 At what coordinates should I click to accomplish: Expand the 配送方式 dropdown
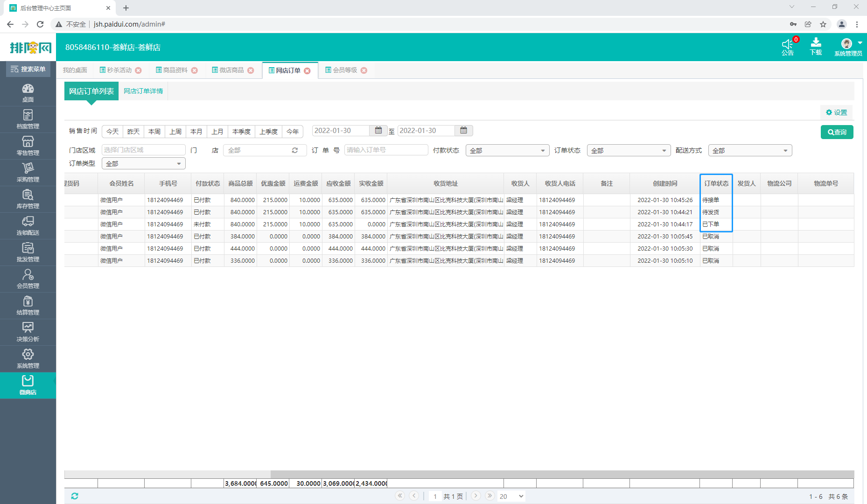point(750,150)
